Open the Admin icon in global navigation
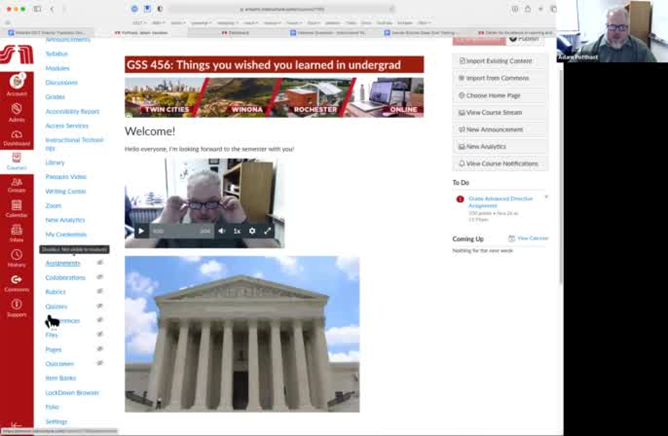 point(17,113)
